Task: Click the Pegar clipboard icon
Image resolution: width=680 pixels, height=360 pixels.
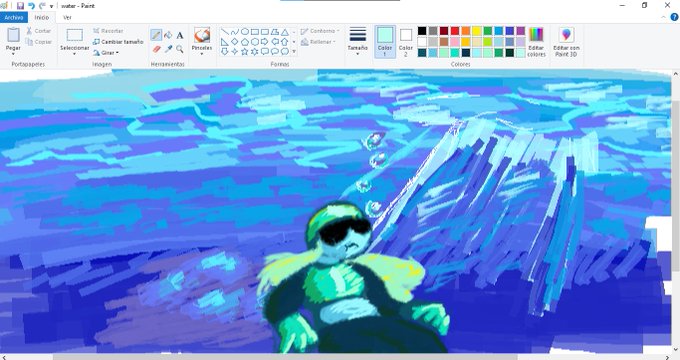Action: coord(13,36)
